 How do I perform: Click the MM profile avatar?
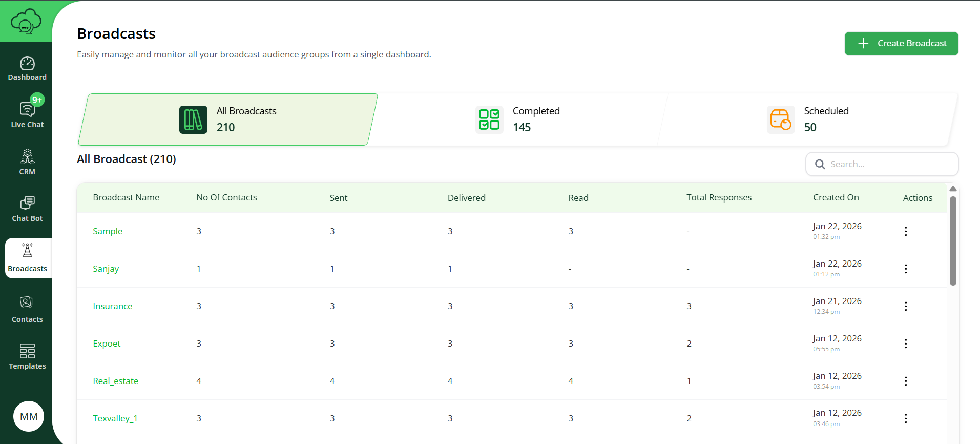click(x=29, y=416)
